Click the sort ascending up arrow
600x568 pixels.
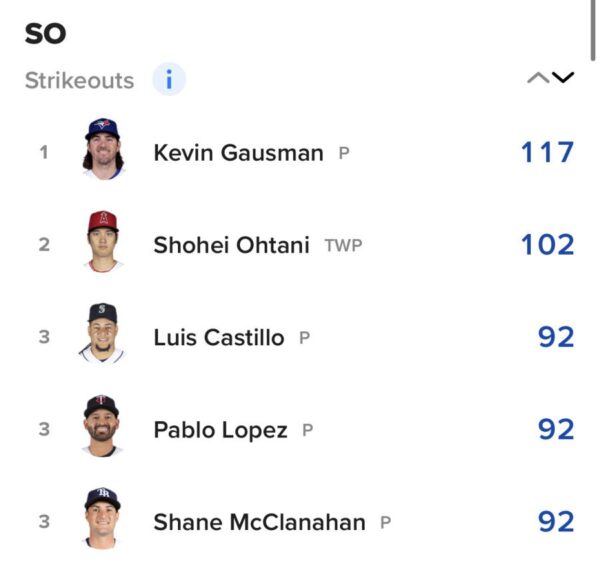[x=538, y=79]
